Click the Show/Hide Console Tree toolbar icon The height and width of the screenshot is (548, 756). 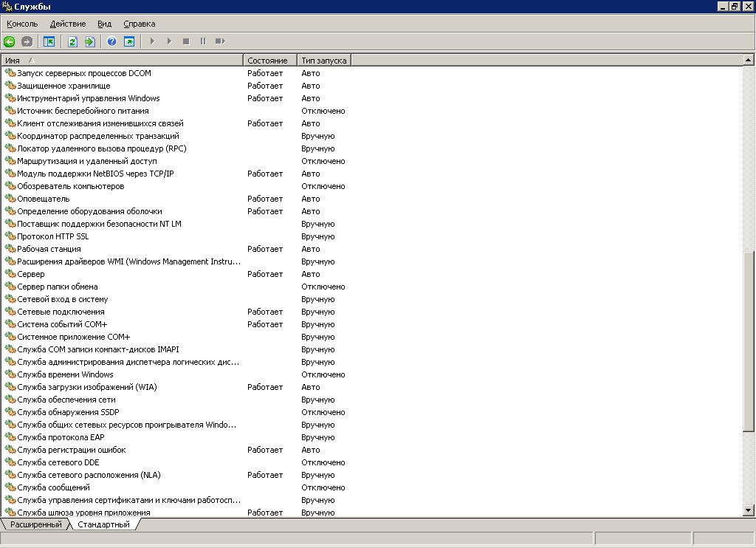49,41
